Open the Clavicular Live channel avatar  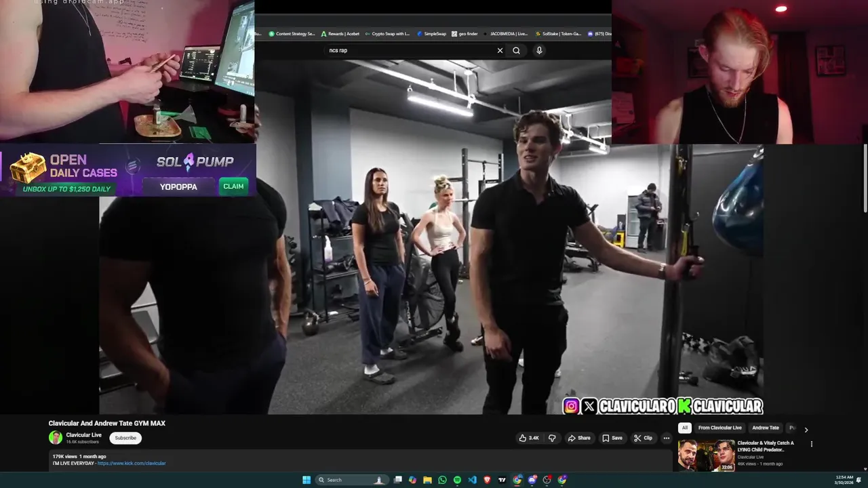pyautogui.click(x=56, y=438)
